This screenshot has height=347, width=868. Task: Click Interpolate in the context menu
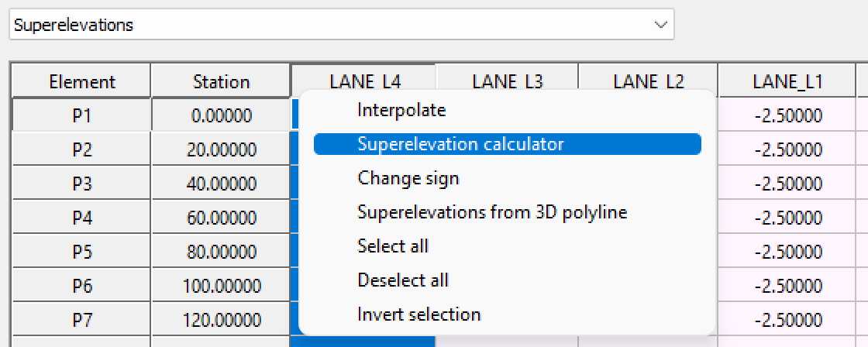(401, 110)
